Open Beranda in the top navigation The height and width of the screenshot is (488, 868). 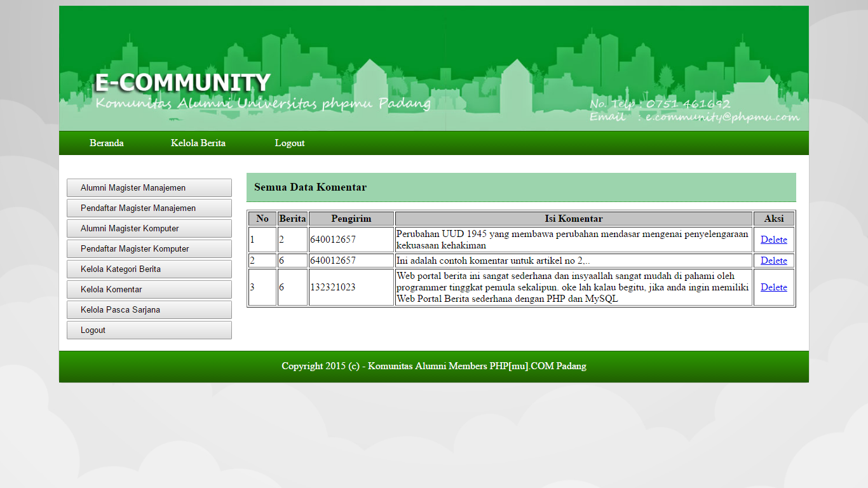click(106, 143)
